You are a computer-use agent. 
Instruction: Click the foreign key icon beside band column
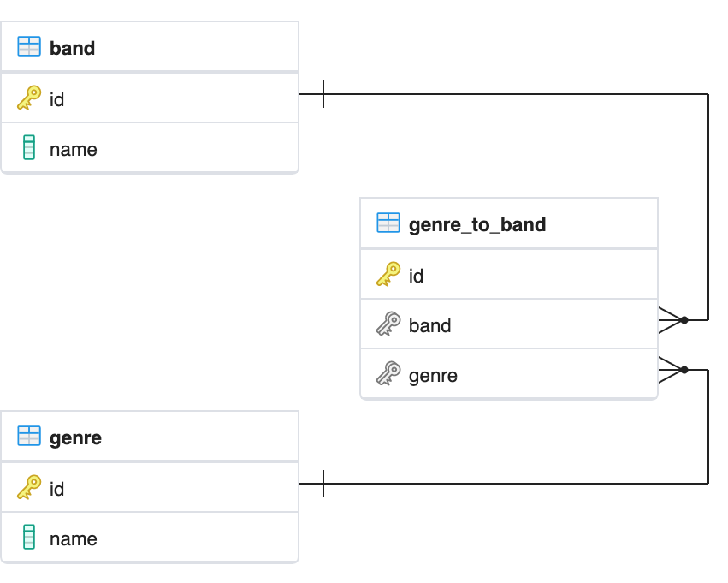pos(388,324)
